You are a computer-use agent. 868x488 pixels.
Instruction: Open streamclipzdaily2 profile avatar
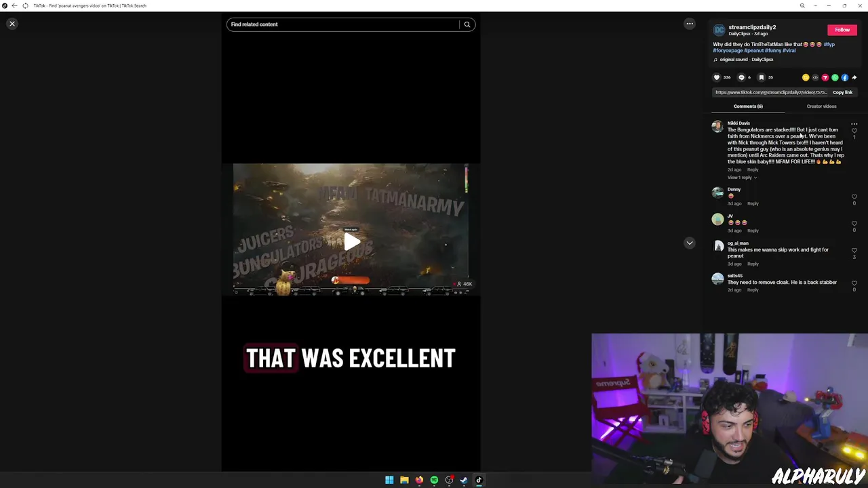pos(719,30)
